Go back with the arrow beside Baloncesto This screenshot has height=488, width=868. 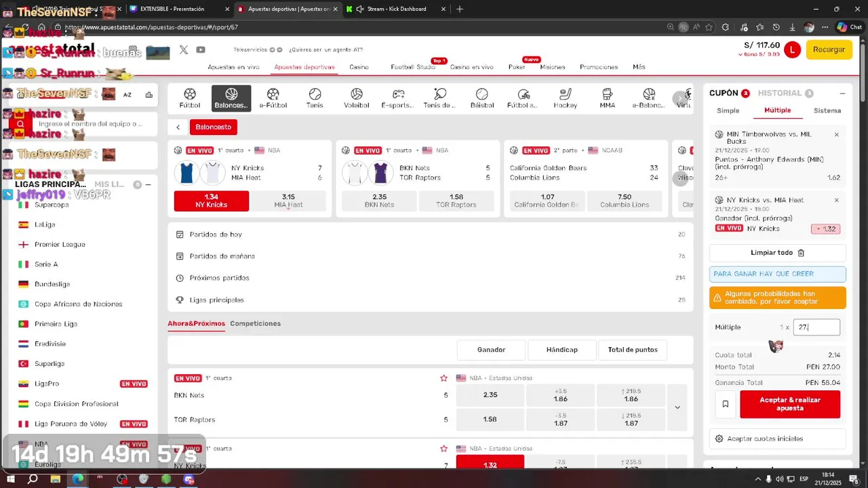(x=178, y=127)
